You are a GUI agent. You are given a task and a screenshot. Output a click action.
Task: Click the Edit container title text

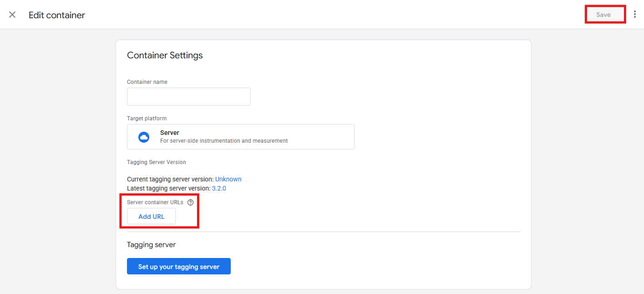(x=57, y=15)
